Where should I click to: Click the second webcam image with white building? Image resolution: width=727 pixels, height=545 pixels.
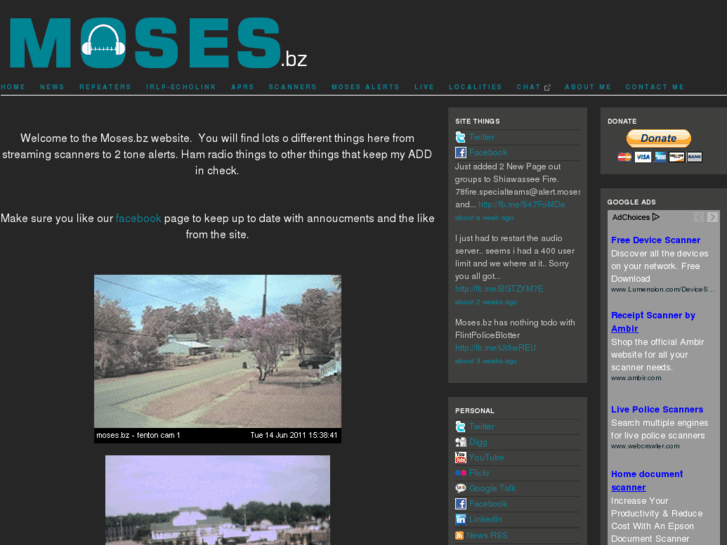pyautogui.click(x=217, y=500)
